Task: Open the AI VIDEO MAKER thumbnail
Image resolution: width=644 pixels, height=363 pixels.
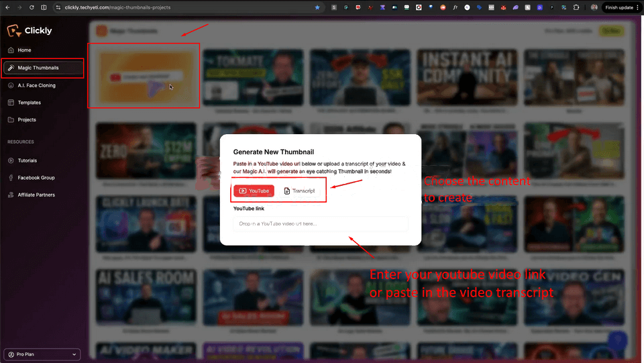Action: coord(146,351)
